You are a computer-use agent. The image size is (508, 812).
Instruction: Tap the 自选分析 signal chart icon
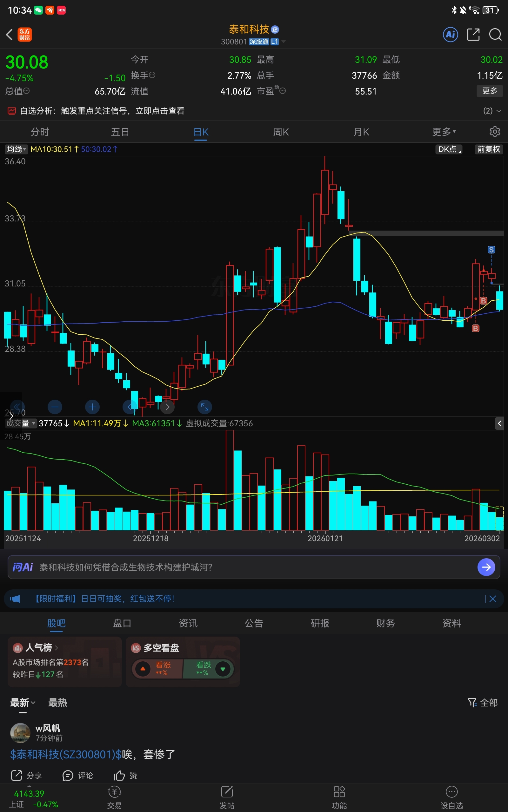click(x=12, y=111)
